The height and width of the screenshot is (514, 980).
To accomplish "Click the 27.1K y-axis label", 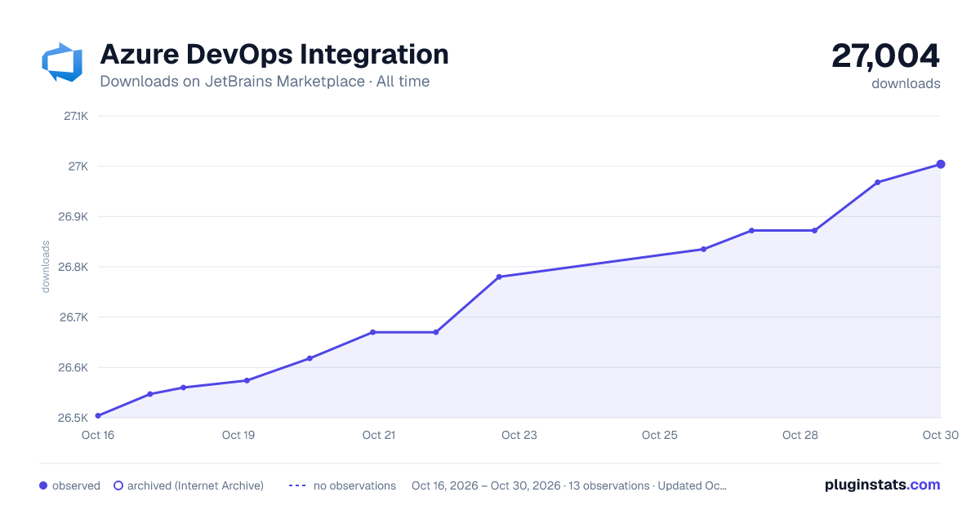I will pyautogui.click(x=75, y=116).
